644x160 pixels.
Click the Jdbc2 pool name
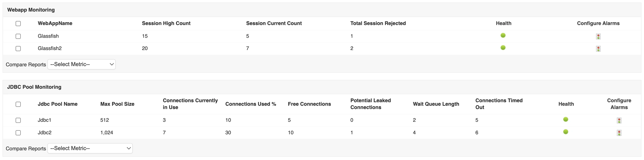[44, 133]
